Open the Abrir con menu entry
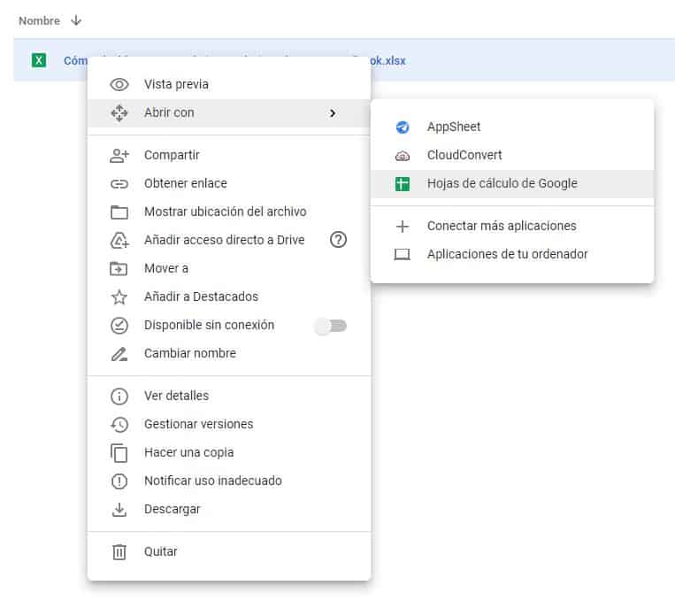Screen dimensions: 675x616 click(x=229, y=113)
